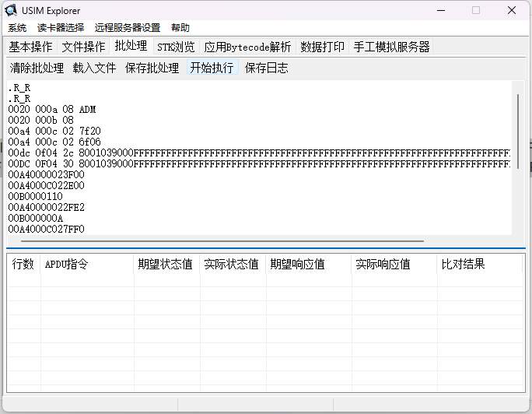Open the 系统 menu

click(16, 27)
